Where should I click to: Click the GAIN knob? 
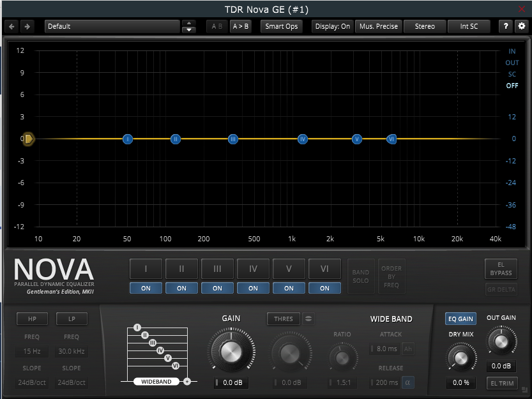[231, 352]
